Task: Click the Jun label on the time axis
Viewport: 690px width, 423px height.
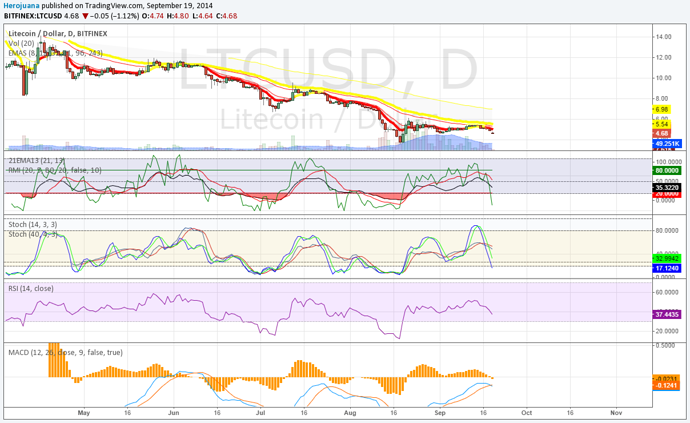Action: [x=173, y=413]
